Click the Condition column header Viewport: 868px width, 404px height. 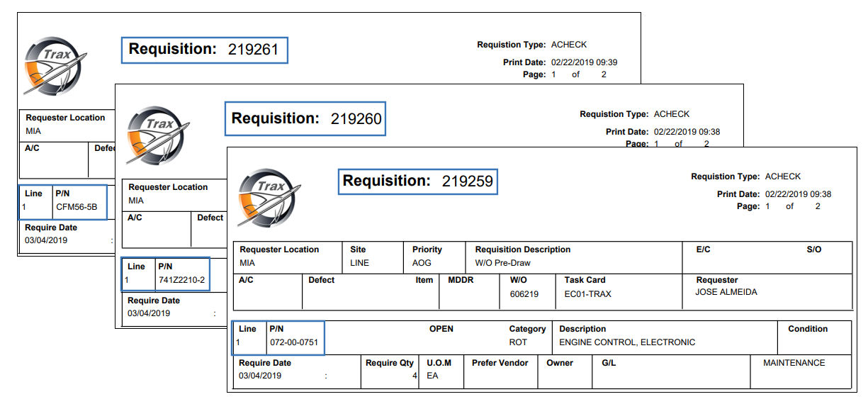[808, 329]
